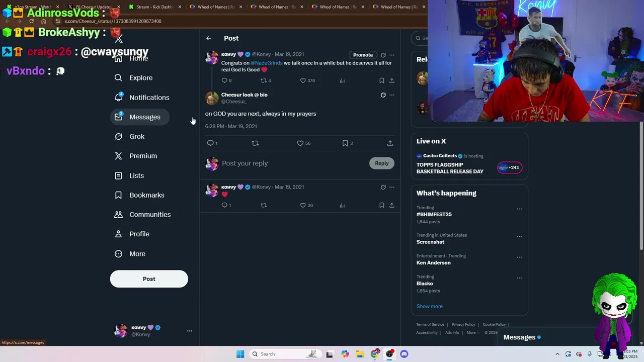Open options for Screenshat trend
The width and height of the screenshot is (644, 362).
point(519,236)
